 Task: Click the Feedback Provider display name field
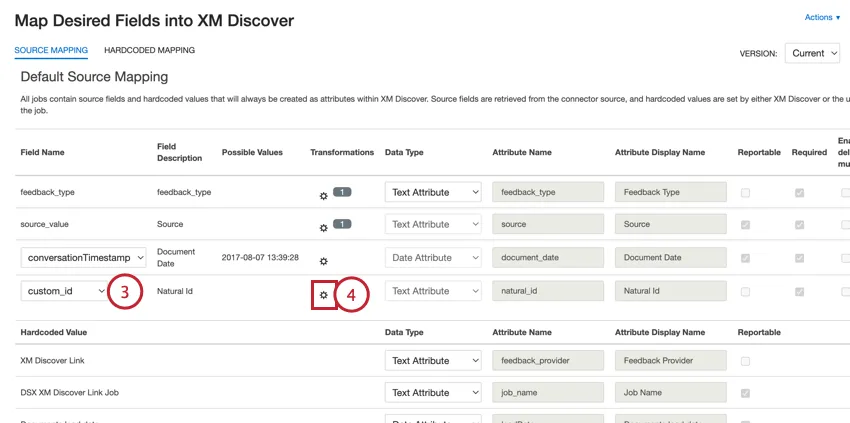click(x=670, y=360)
